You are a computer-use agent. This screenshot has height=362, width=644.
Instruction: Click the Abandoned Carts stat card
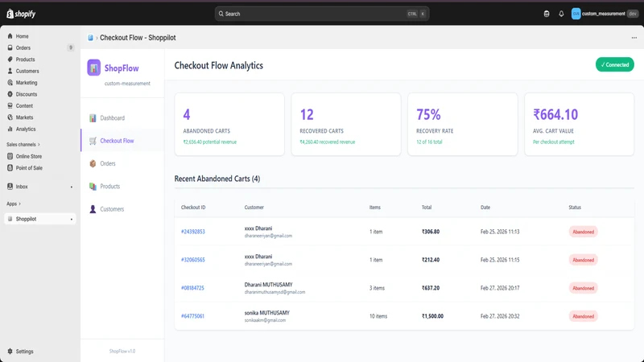[229, 125]
